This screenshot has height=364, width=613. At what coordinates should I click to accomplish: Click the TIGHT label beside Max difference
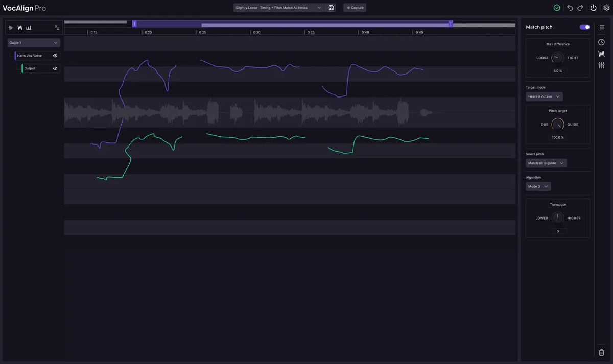click(x=573, y=58)
